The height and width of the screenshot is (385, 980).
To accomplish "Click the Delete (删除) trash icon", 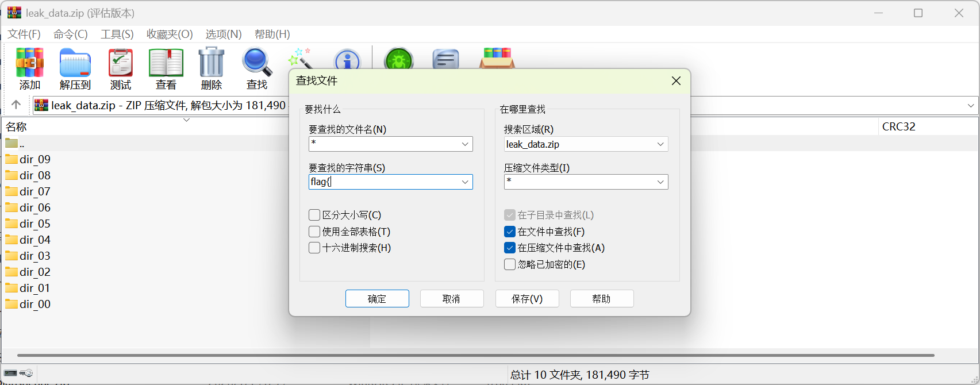I will pos(212,63).
